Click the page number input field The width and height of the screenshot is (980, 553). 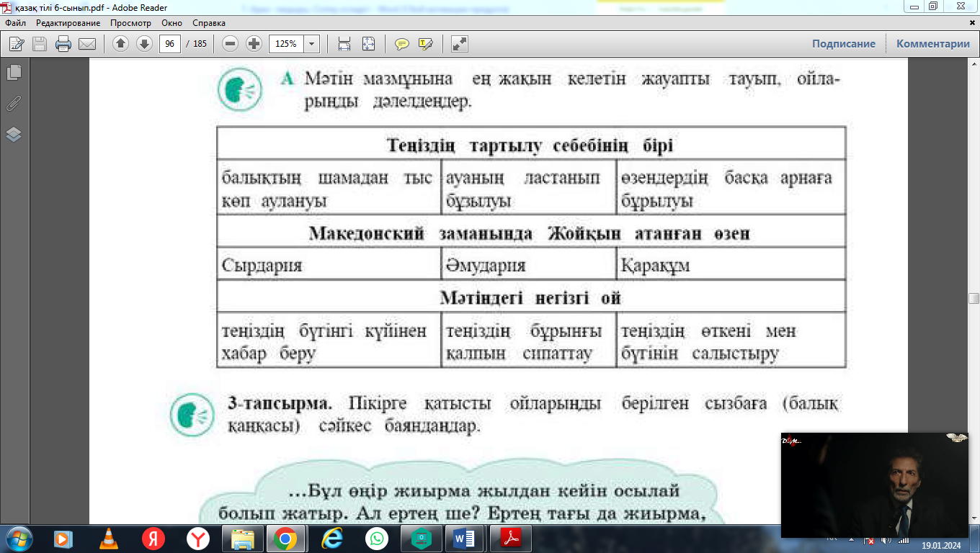[170, 44]
